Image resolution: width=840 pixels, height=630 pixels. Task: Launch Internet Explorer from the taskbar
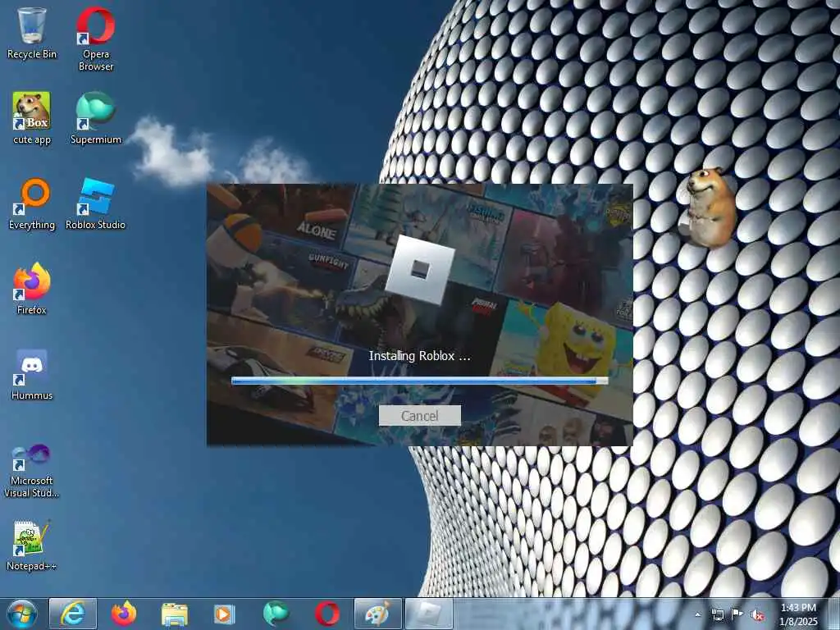click(x=73, y=614)
